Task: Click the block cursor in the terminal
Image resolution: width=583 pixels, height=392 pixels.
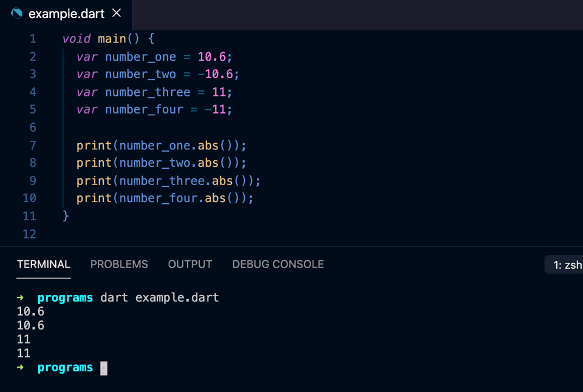Action: (103, 367)
